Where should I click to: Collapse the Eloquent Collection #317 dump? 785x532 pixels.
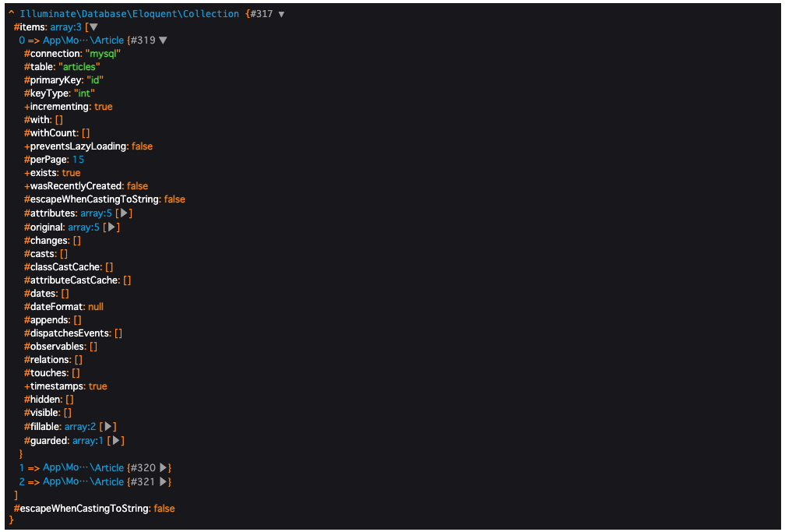(281, 14)
